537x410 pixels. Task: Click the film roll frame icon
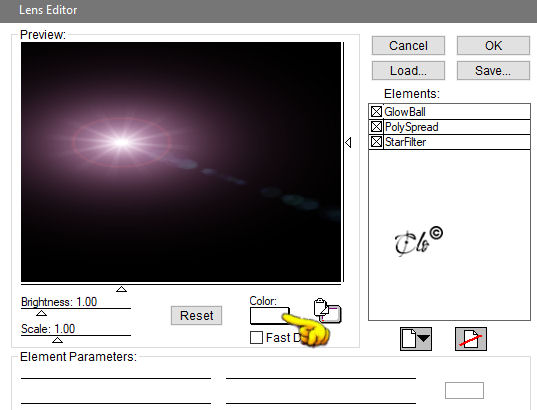[327, 310]
